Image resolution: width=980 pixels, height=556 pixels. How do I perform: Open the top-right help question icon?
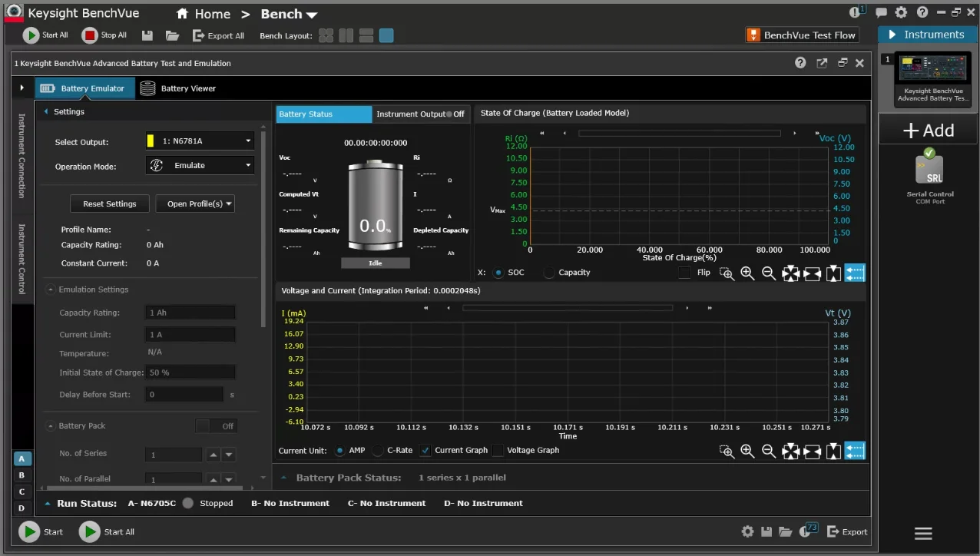coord(922,13)
